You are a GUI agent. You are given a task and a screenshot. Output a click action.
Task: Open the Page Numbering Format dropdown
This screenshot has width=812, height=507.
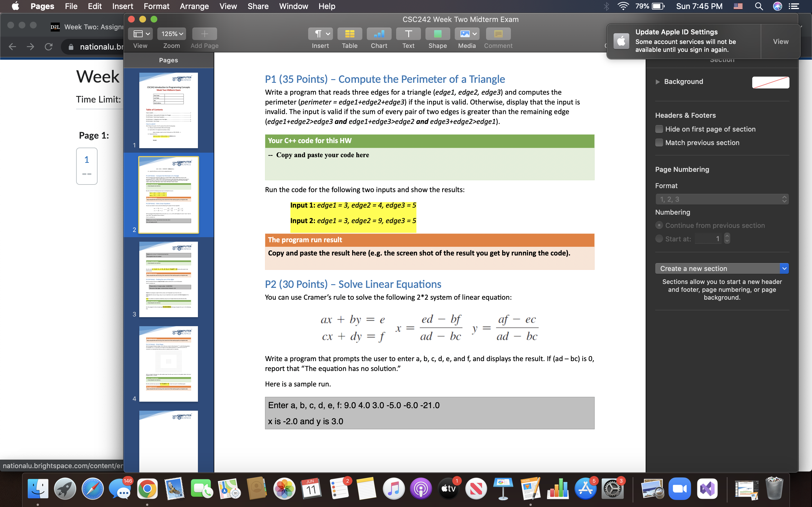point(721,199)
